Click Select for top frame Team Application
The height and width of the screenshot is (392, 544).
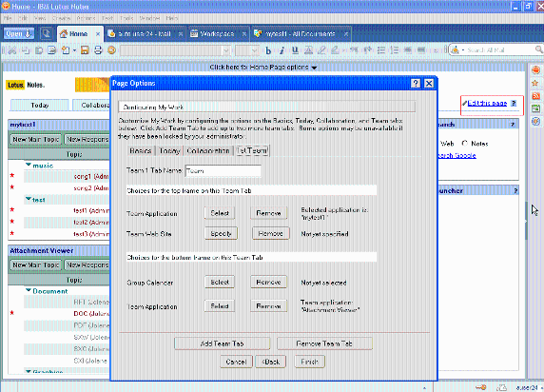coord(220,213)
